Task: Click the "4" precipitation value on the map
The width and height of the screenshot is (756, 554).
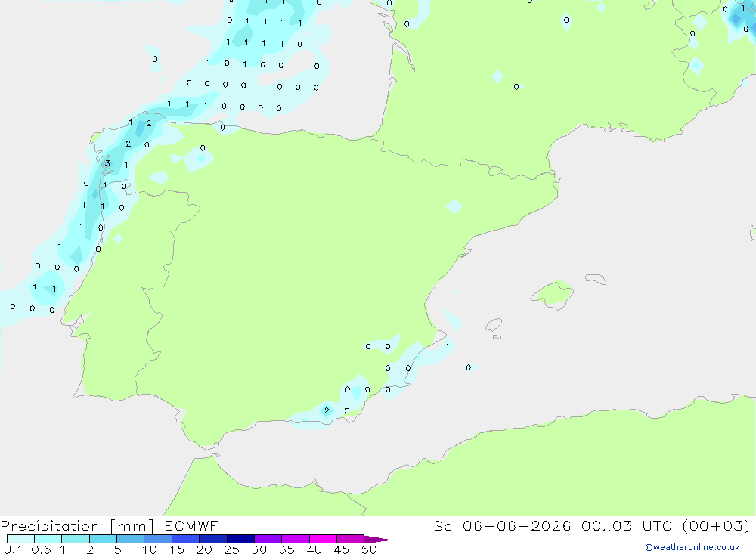Action: click(x=743, y=8)
